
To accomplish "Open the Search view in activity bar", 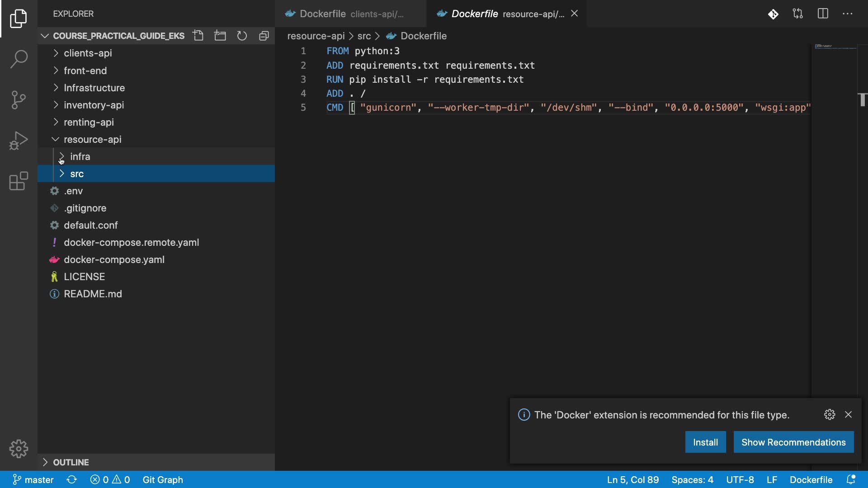I will click(19, 59).
